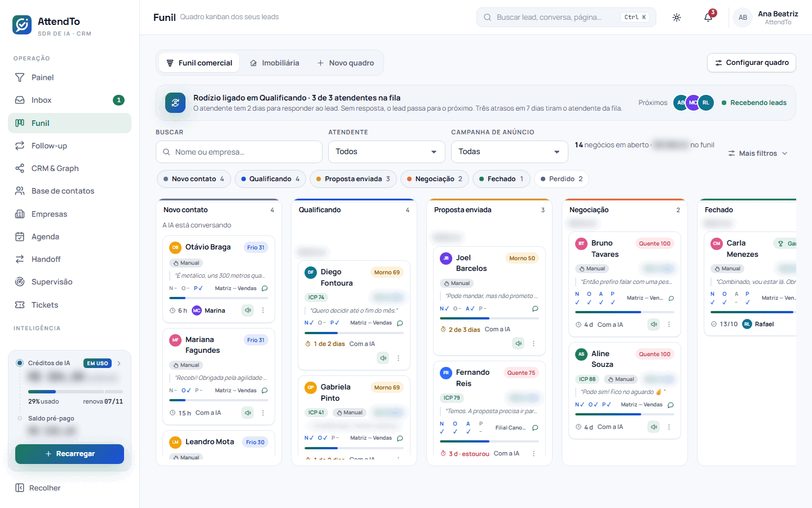The width and height of the screenshot is (812, 508).
Task: Focus the Nome ou empresa search box
Action: pos(239,152)
